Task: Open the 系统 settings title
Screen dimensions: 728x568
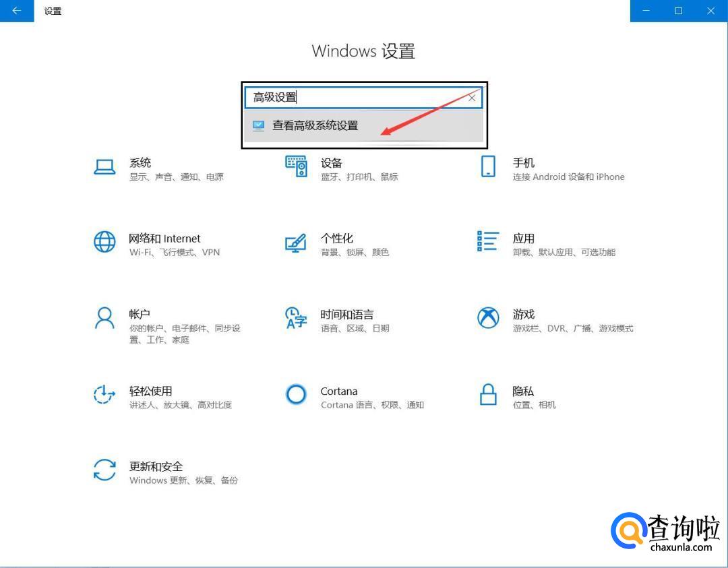Action: (x=140, y=163)
